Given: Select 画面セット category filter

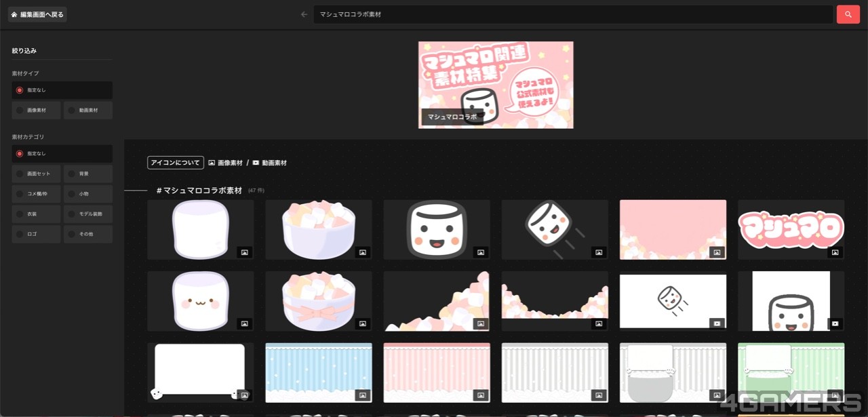Looking at the screenshot, I should click(x=37, y=174).
